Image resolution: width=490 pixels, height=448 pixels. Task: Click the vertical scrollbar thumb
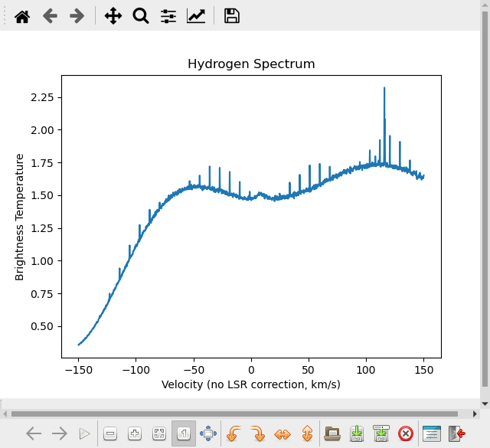click(485, 199)
